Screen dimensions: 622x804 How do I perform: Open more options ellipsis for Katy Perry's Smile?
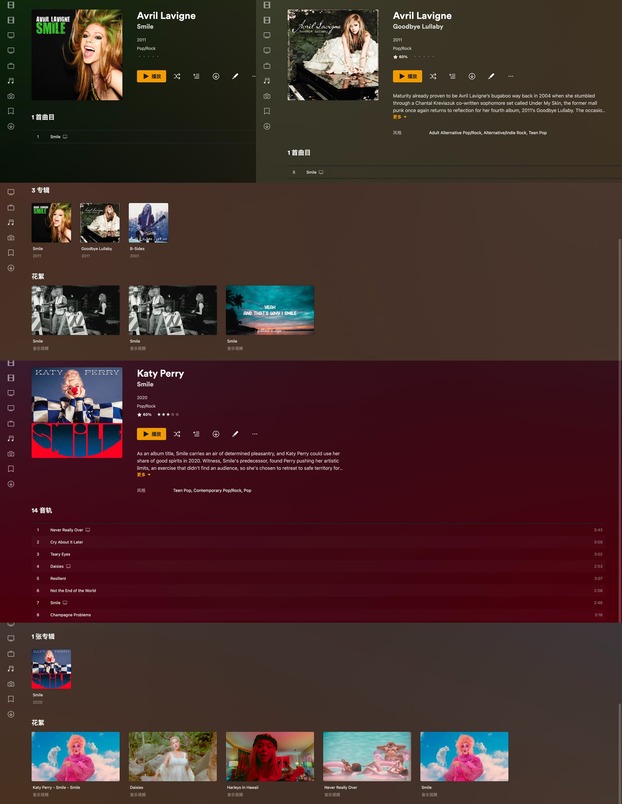(254, 434)
